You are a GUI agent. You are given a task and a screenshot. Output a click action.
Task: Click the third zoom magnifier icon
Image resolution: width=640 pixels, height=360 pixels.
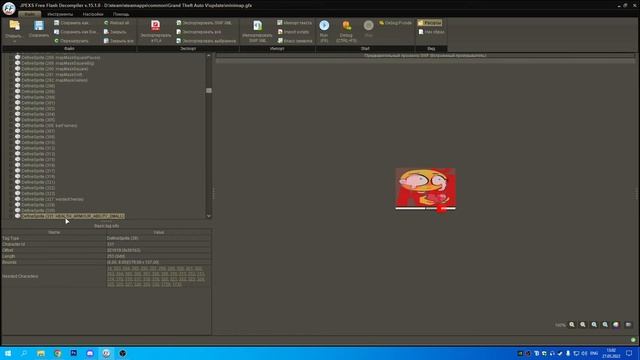[594, 324]
